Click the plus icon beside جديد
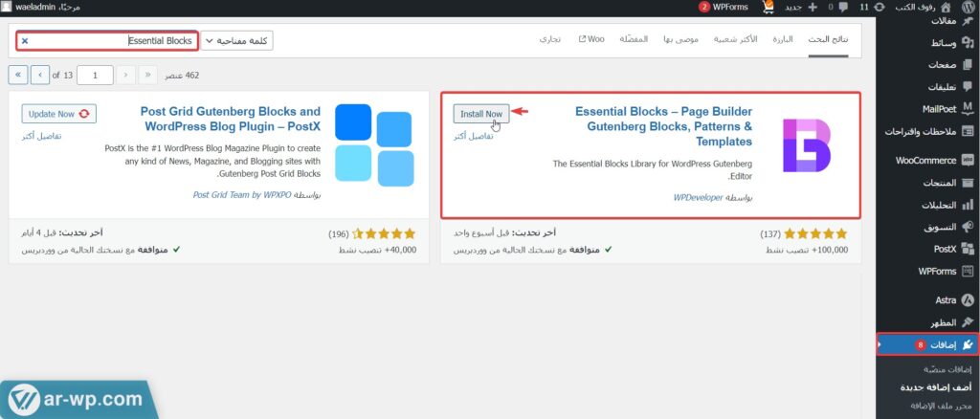The width and height of the screenshot is (980, 419). click(812, 7)
